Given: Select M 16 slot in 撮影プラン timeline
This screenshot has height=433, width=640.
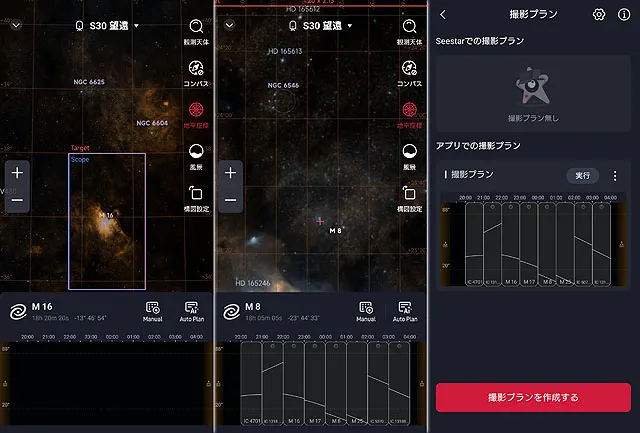Looking at the screenshot, I should (x=511, y=244).
